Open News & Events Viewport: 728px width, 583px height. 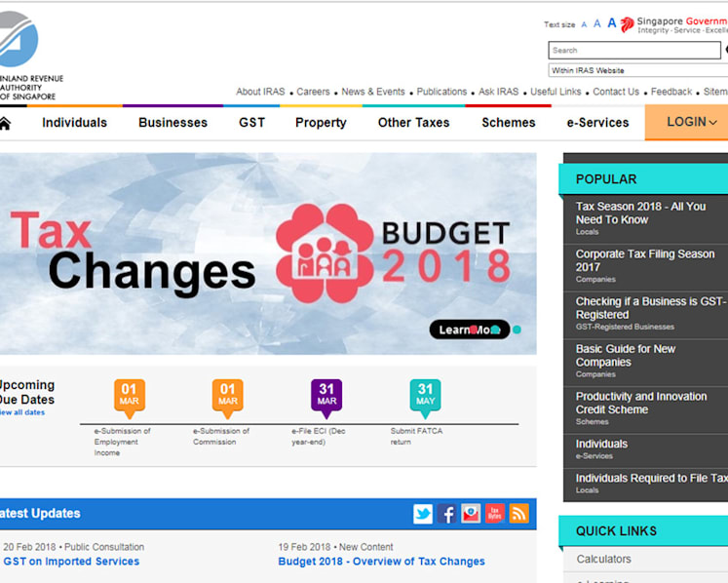[x=373, y=92]
